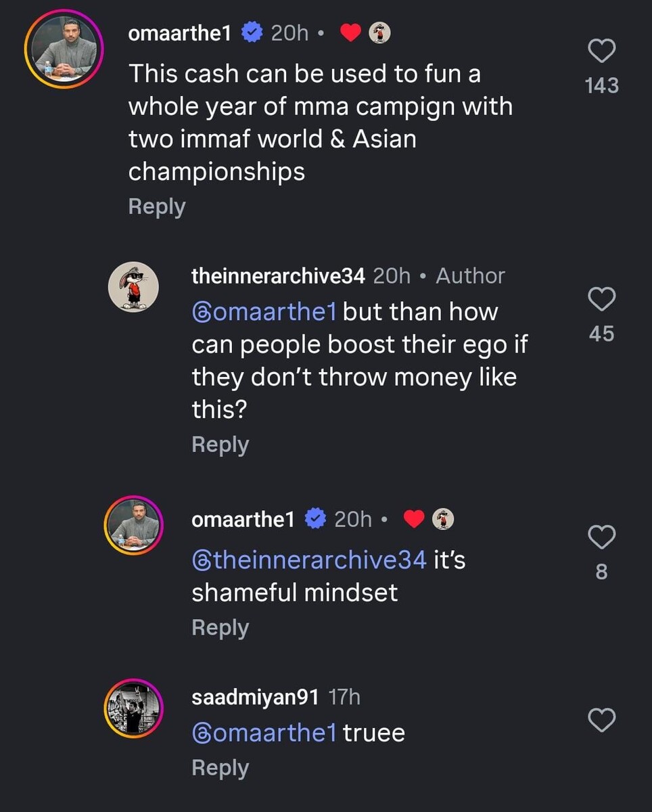The image size is (652, 812).
Task: Tap red heart icon on 'shameful mindset' reply
Action: click(x=414, y=519)
